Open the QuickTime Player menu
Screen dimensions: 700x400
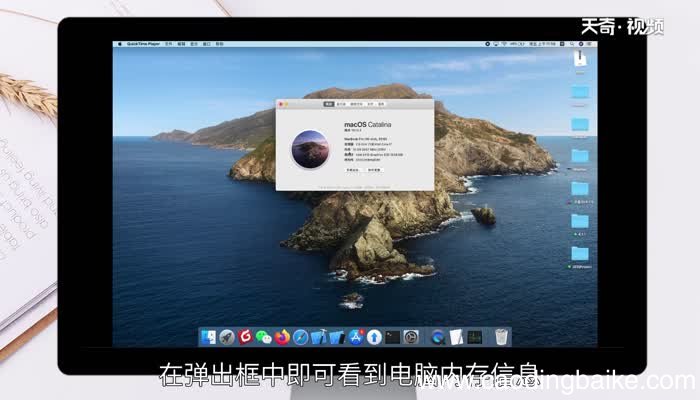point(143,44)
